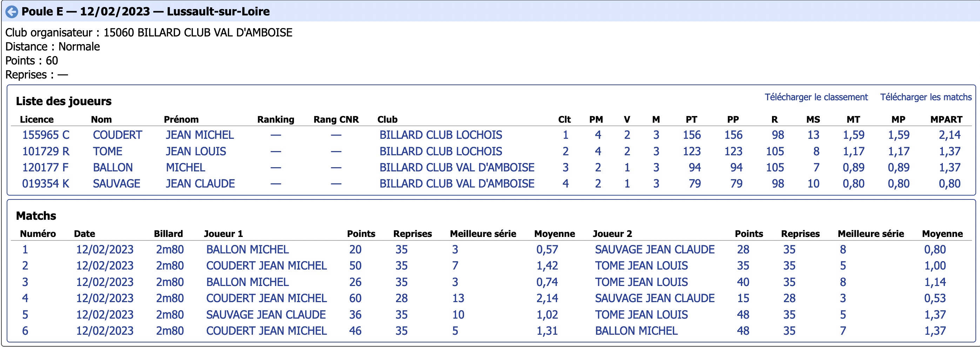Click first name MICHEL in players list
The height and width of the screenshot is (347, 980).
186,168
